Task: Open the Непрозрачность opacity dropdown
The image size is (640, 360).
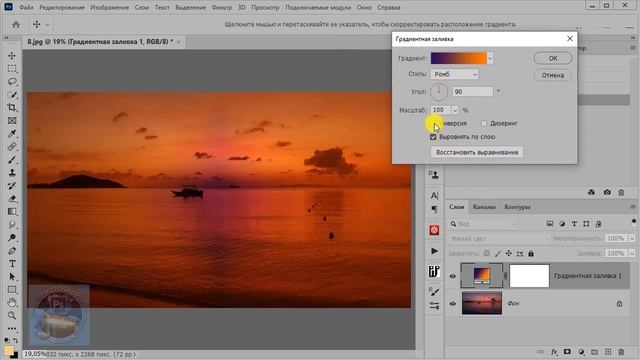Action: pos(632,238)
